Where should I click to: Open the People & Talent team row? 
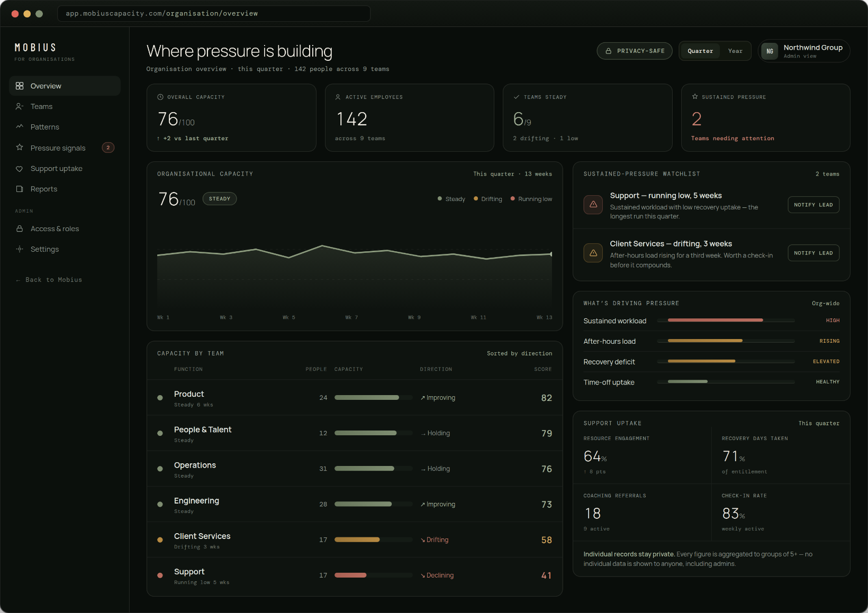coord(355,433)
